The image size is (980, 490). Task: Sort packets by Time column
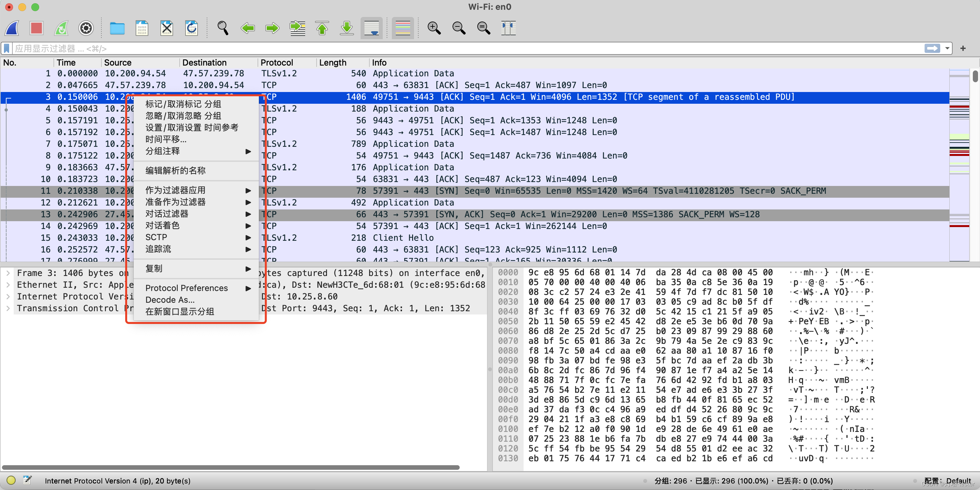(x=77, y=62)
